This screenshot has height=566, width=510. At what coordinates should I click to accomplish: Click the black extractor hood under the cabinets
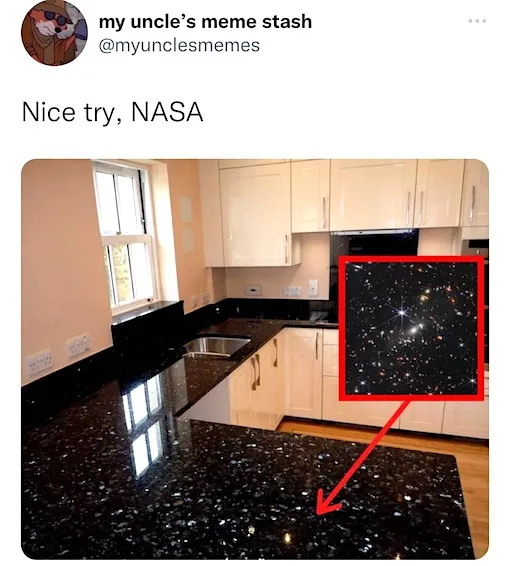click(374, 244)
